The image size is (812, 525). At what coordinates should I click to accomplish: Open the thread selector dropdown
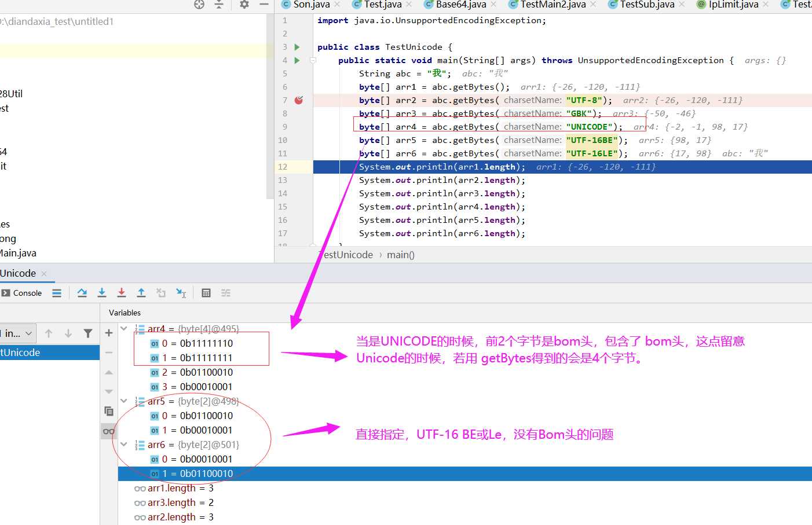coord(18,333)
